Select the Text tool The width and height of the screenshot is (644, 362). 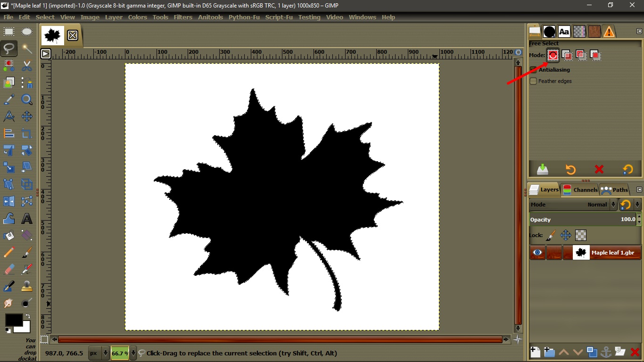pos(27,219)
